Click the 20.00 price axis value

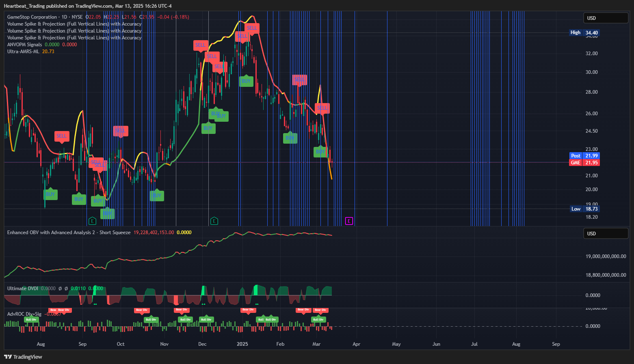pos(591,190)
